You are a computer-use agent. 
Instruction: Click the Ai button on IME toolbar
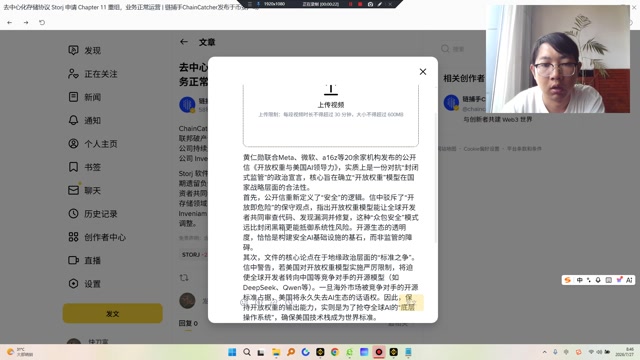tap(629, 280)
